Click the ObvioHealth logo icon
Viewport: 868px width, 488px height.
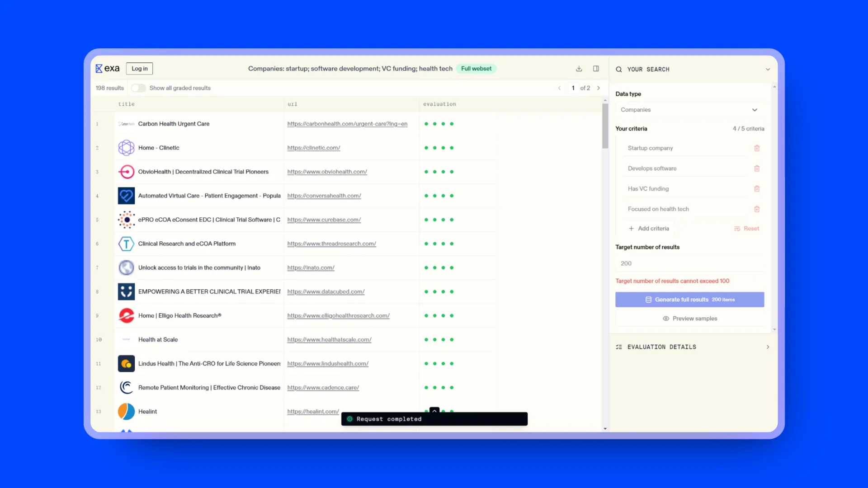pyautogui.click(x=126, y=172)
